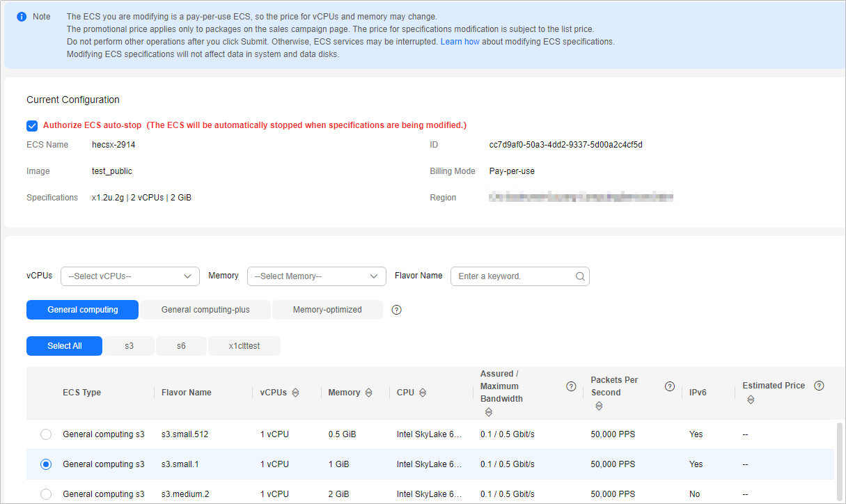Select the s3.small.512 flavor radio button

46,434
